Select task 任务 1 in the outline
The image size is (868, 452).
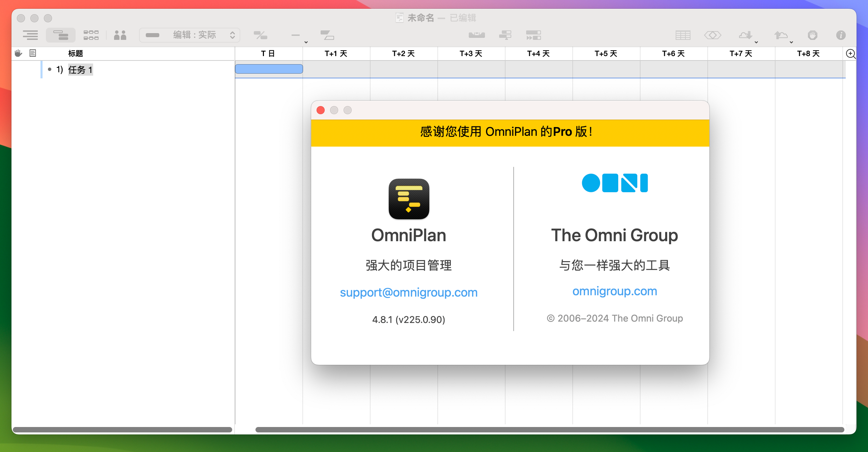(x=80, y=69)
